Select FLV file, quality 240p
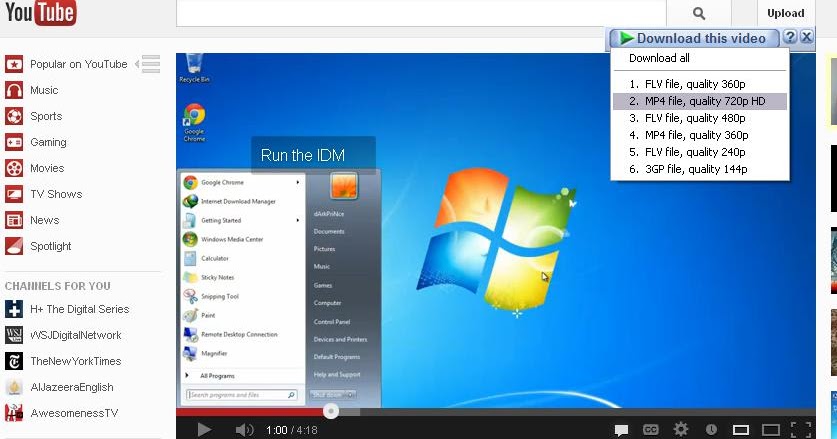The width and height of the screenshot is (837, 439). (700, 152)
